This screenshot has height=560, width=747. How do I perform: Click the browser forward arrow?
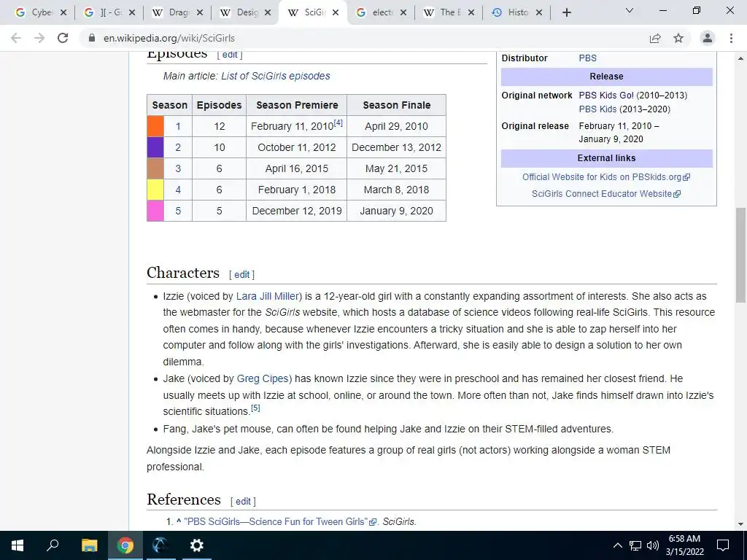[39, 38]
